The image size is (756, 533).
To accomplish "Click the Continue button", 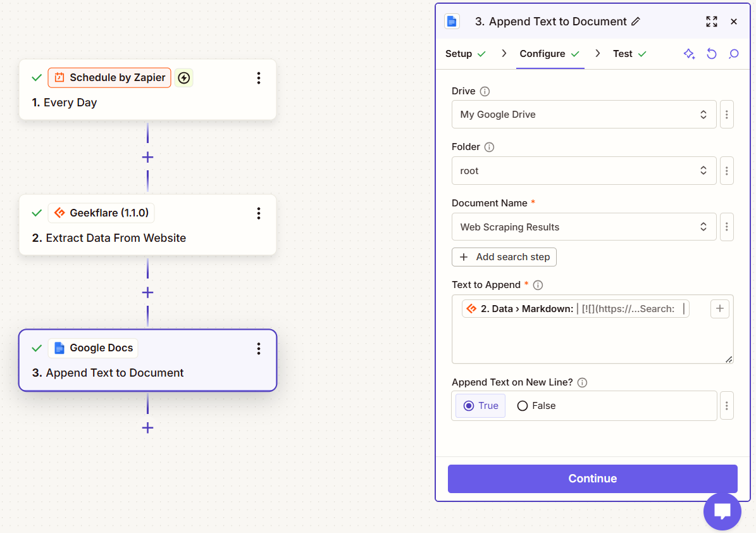I will coord(593,479).
